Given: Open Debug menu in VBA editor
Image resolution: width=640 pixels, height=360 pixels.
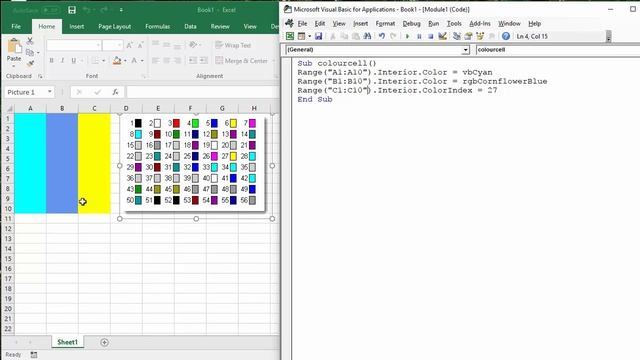Looking at the screenshot, I should pos(411,24).
